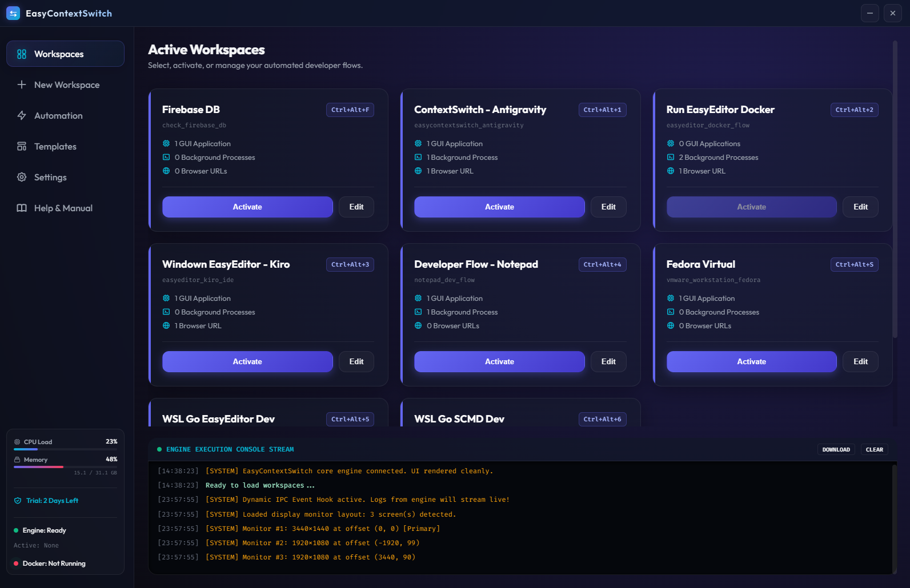The height and width of the screenshot is (588, 910).
Task: Click the console stream vertical scrollbar
Action: [895, 518]
